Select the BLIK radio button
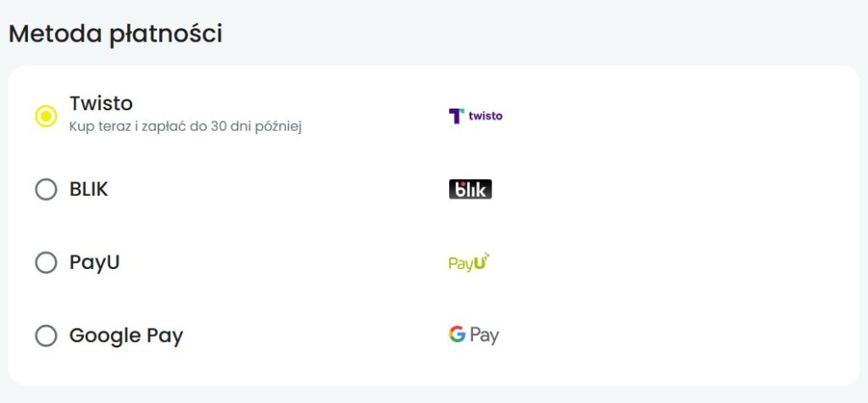This screenshot has width=868, height=403. (x=46, y=189)
